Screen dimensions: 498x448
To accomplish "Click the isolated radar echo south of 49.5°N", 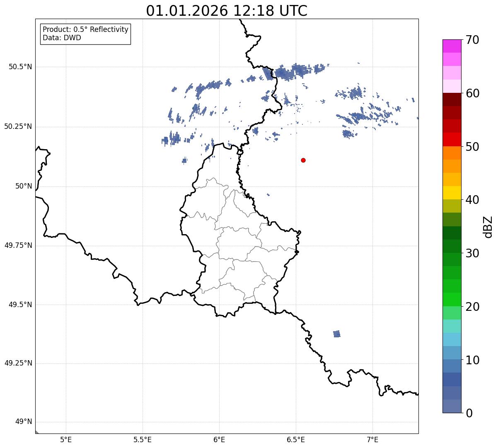I will click(x=337, y=334).
